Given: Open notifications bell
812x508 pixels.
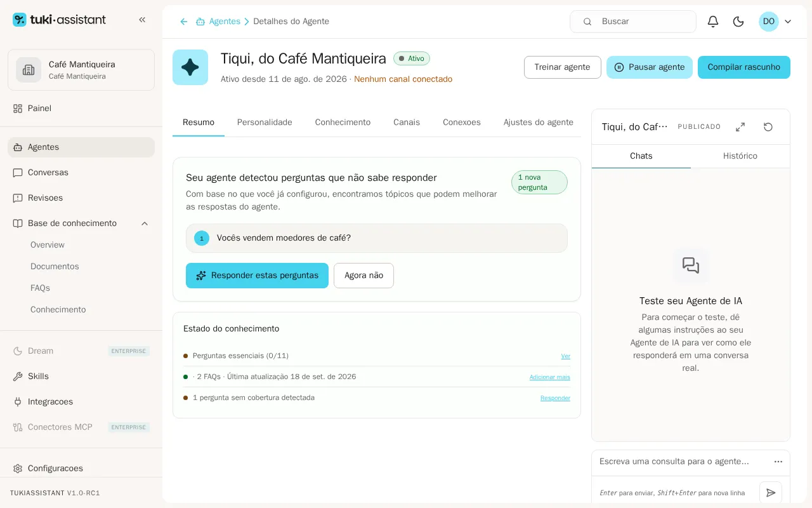Looking at the screenshot, I should (713, 22).
